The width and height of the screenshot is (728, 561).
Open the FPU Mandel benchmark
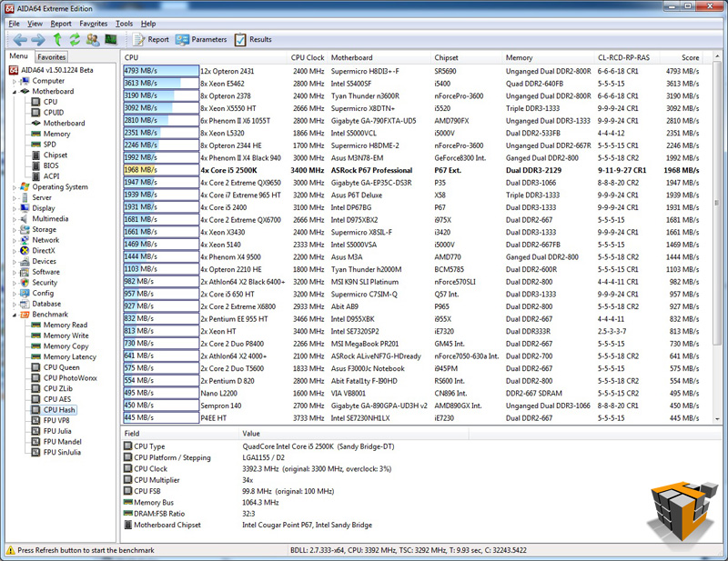[62, 442]
